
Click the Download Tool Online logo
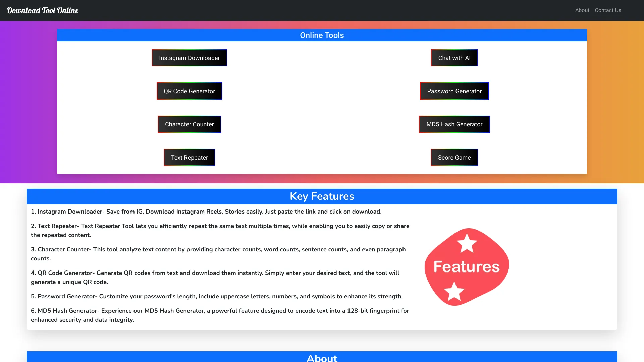click(43, 10)
